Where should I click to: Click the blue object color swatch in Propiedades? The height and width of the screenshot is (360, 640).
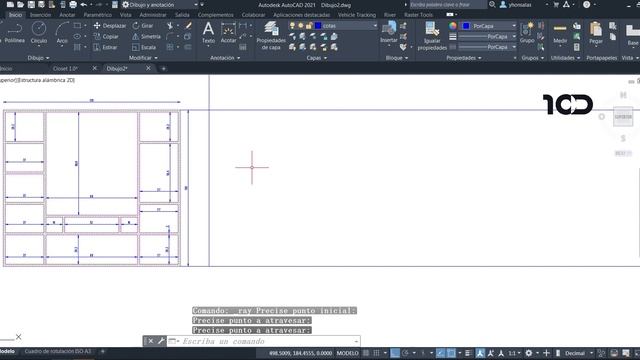[x=466, y=26]
